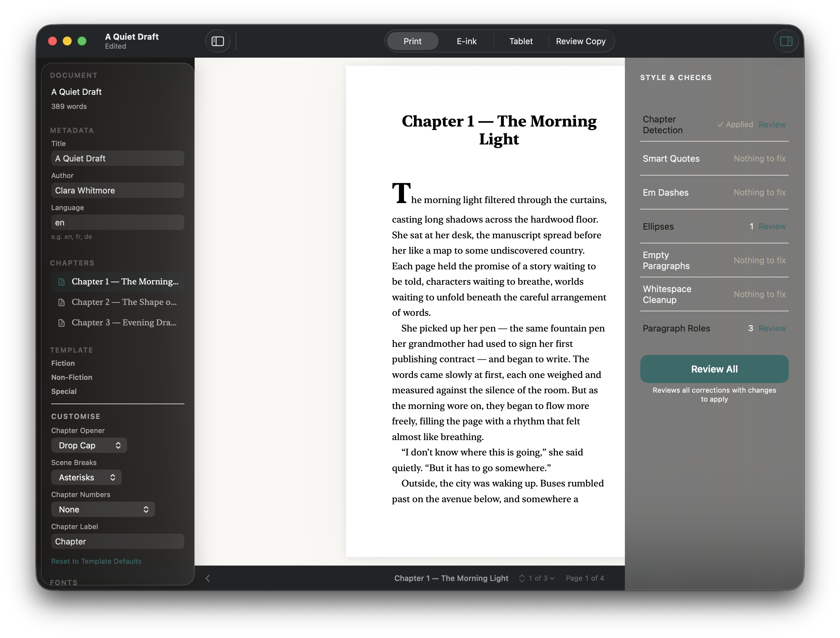This screenshot has width=840, height=638.
Task: Open the Chapter Numbers dropdown showing None
Action: (103, 509)
